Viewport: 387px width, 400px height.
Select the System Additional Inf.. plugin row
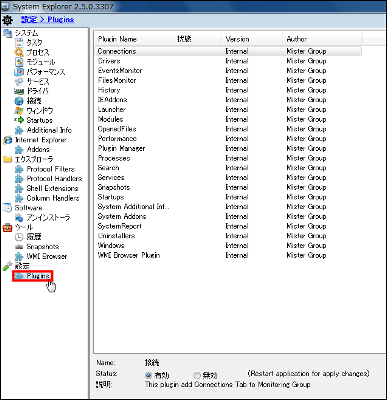click(228, 207)
